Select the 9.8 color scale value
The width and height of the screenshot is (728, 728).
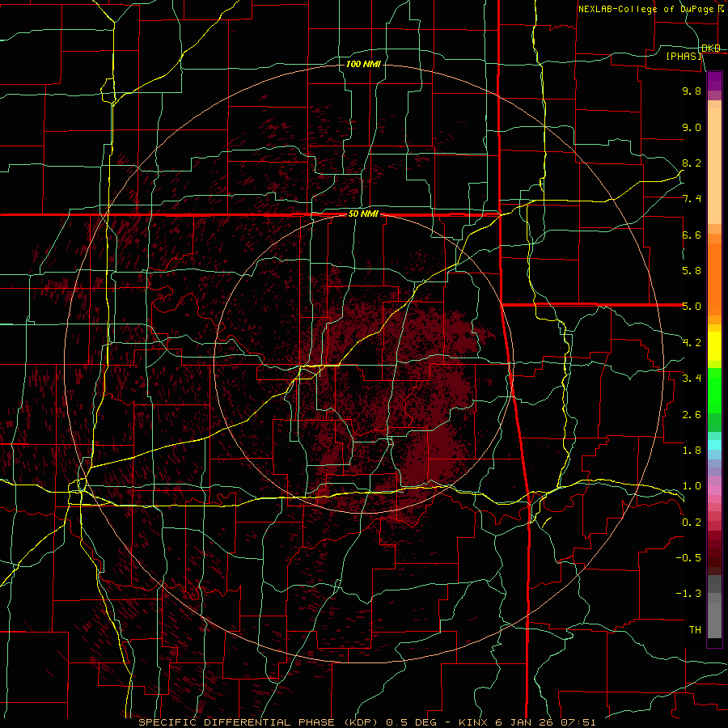point(692,91)
